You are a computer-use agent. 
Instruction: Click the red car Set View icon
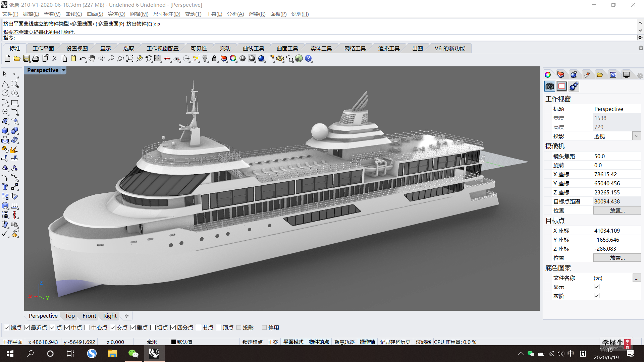point(167,59)
